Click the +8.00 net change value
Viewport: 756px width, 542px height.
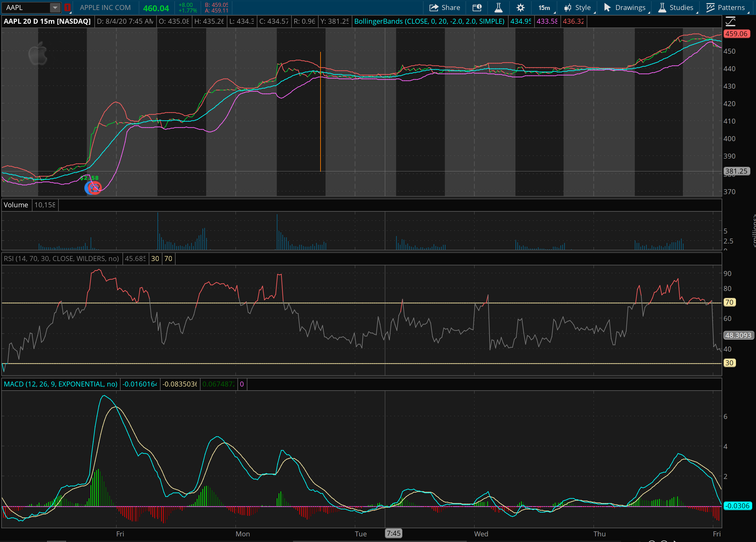tap(186, 5)
